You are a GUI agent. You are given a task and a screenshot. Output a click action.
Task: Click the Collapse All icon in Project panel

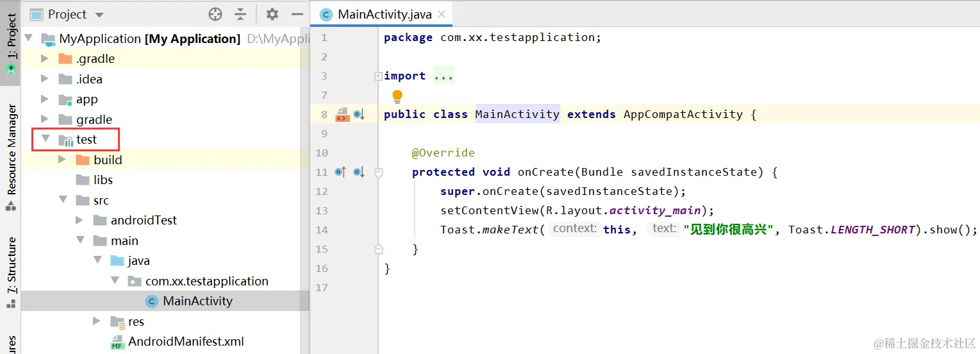(x=240, y=14)
